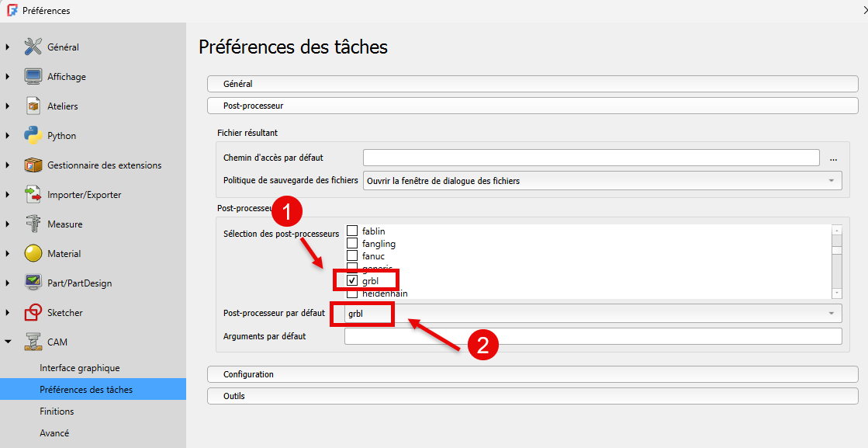
Task: Open the Measure caliper icon
Action: pyautogui.click(x=33, y=224)
